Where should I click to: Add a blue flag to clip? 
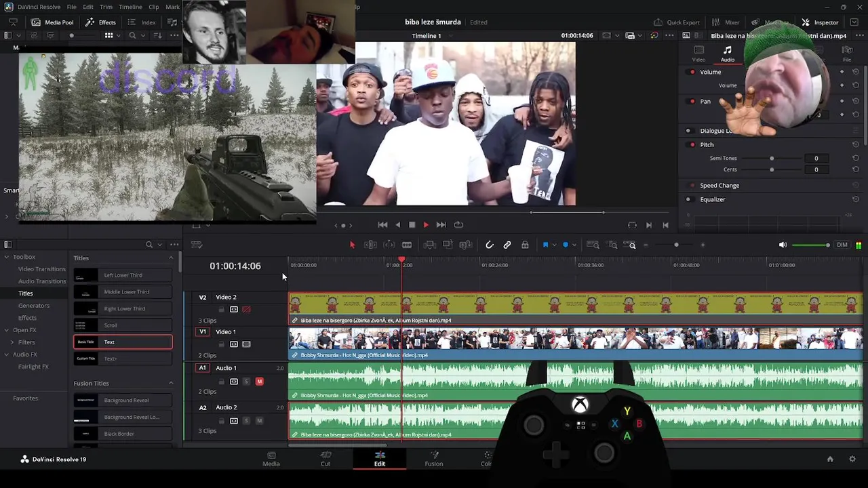pyautogui.click(x=545, y=245)
